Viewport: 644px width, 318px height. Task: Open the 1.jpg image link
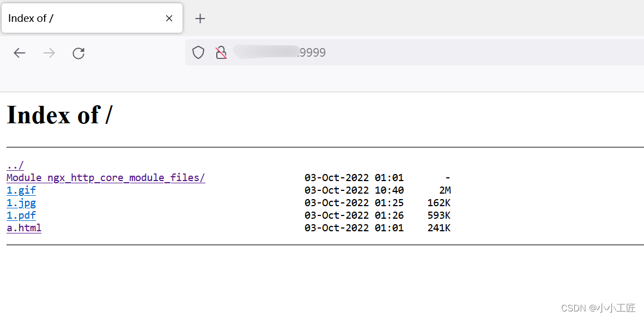point(21,202)
